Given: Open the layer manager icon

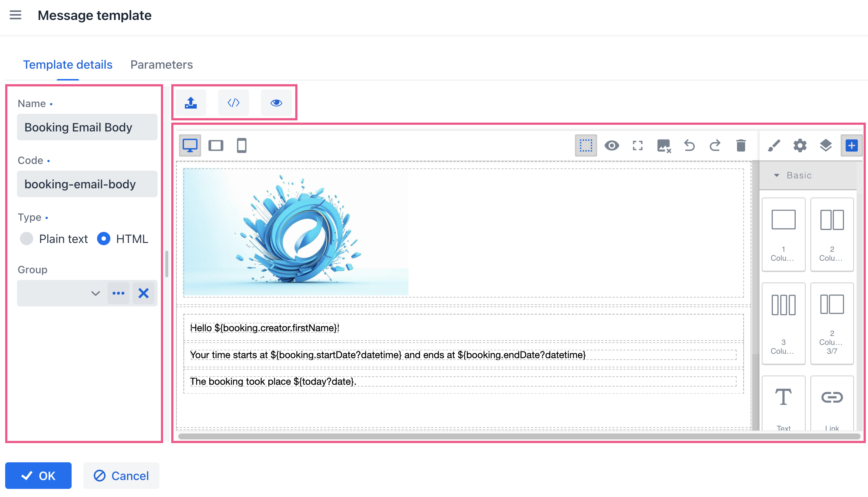Looking at the screenshot, I should [826, 145].
